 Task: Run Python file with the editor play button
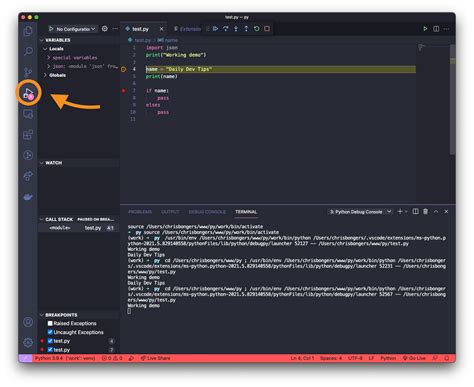tap(425, 29)
